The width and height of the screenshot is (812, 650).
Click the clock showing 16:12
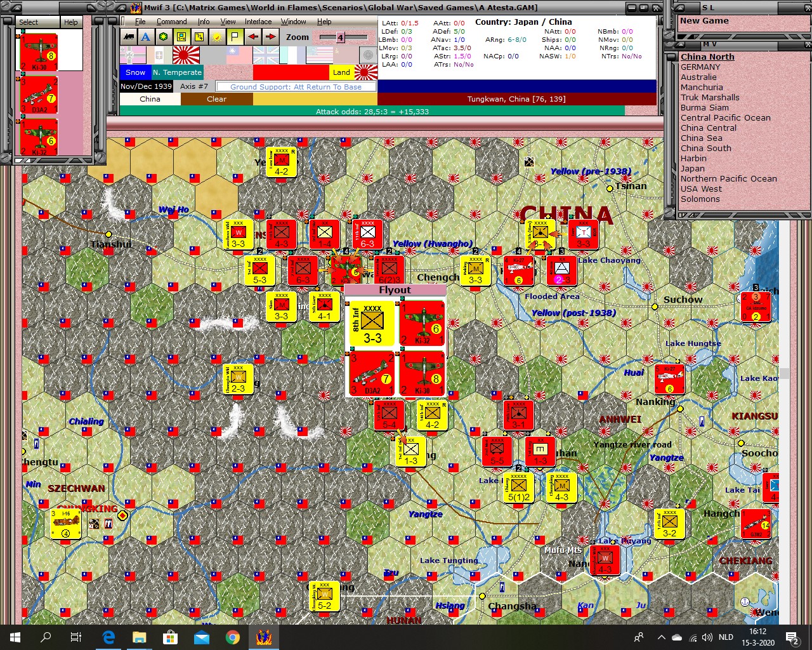click(757, 632)
